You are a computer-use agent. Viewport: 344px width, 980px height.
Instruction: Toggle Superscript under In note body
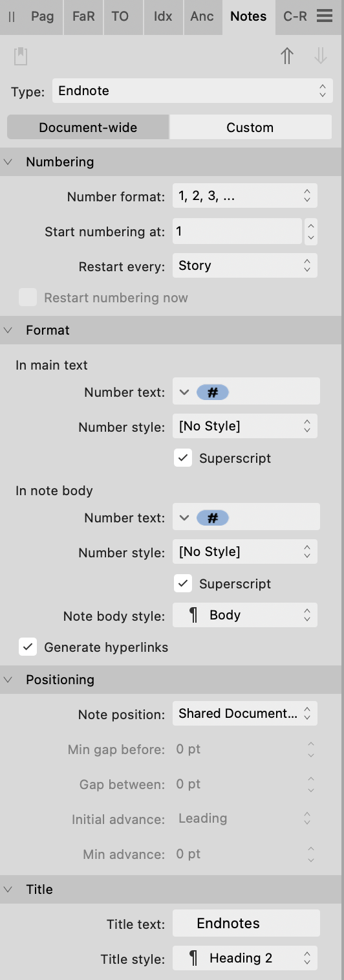click(183, 584)
